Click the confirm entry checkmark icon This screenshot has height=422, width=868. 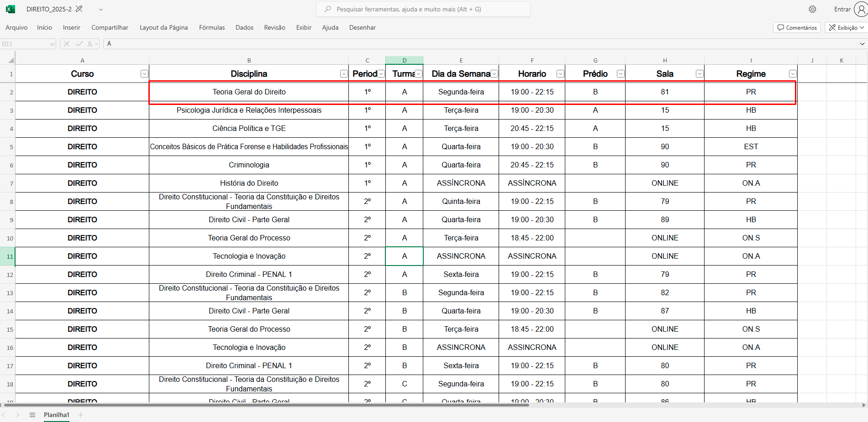click(79, 44)
